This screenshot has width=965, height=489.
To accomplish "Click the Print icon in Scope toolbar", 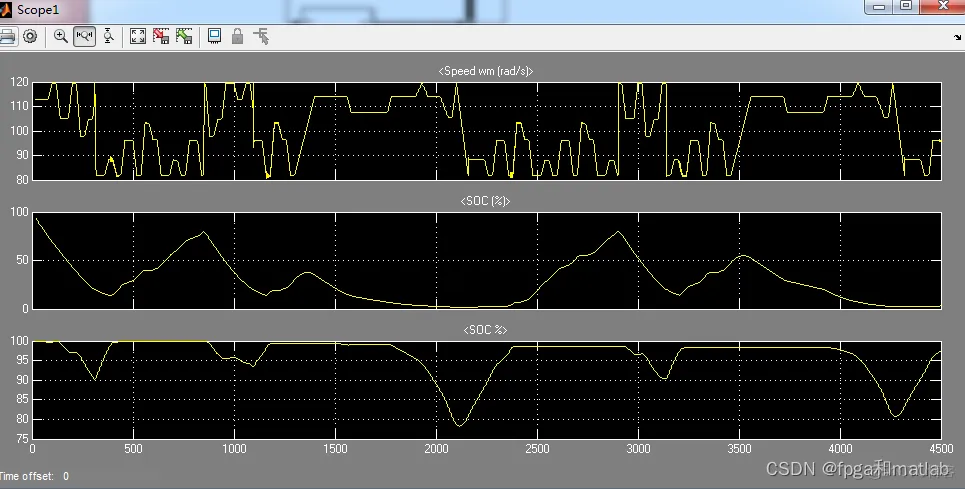I will [7, 37].
